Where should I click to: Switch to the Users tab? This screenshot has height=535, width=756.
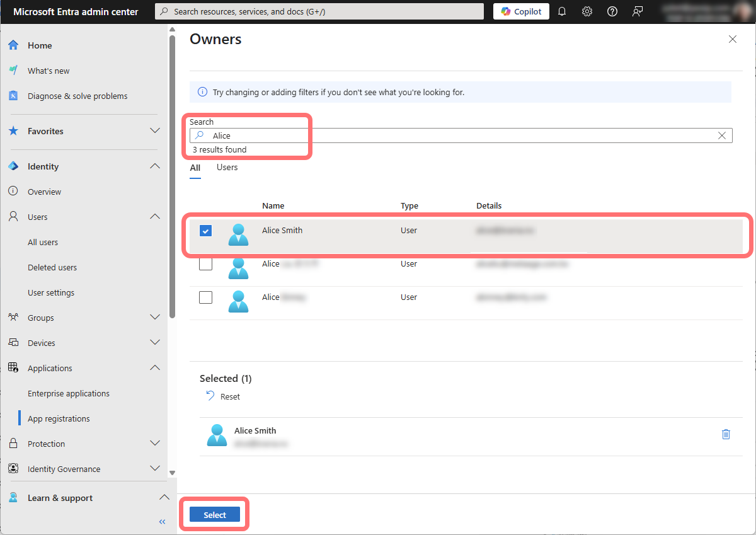coord(227,168)
